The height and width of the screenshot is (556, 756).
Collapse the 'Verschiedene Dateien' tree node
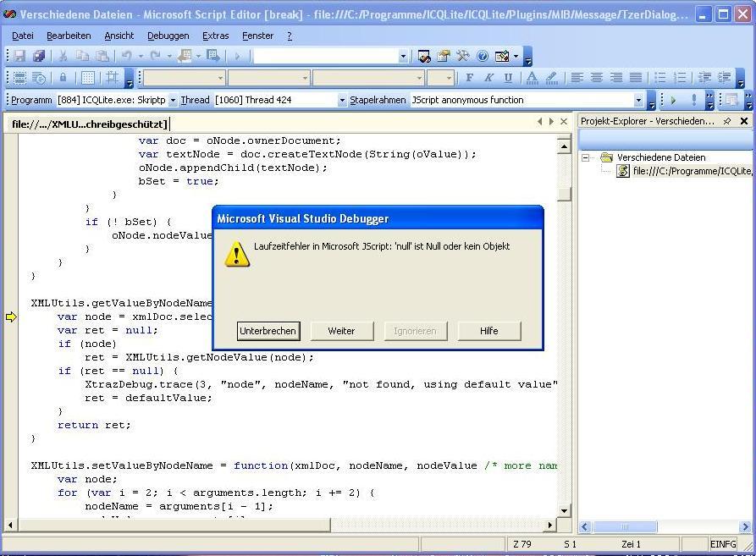coord(585,157)
